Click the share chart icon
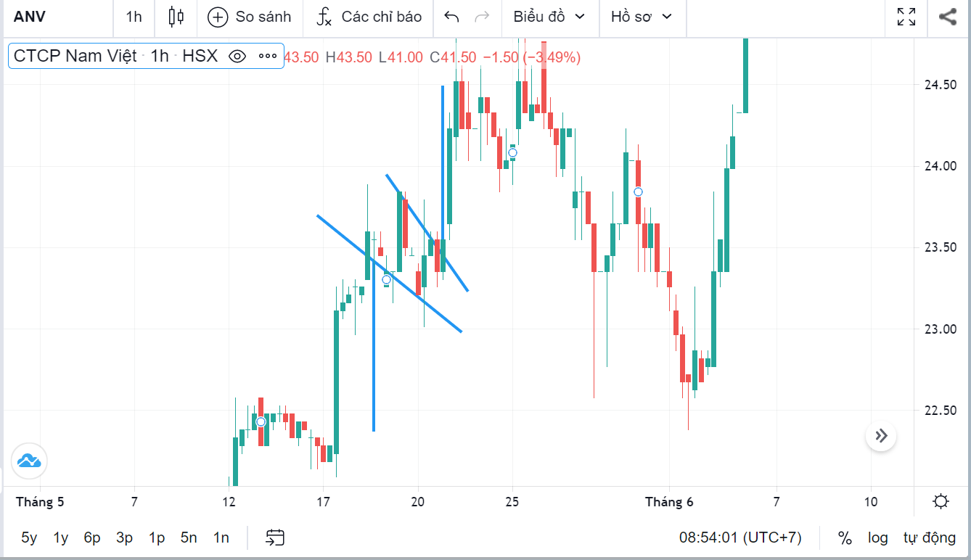This screenshot has height=560, width=971. pyautogui.click(x=947, y=17)
